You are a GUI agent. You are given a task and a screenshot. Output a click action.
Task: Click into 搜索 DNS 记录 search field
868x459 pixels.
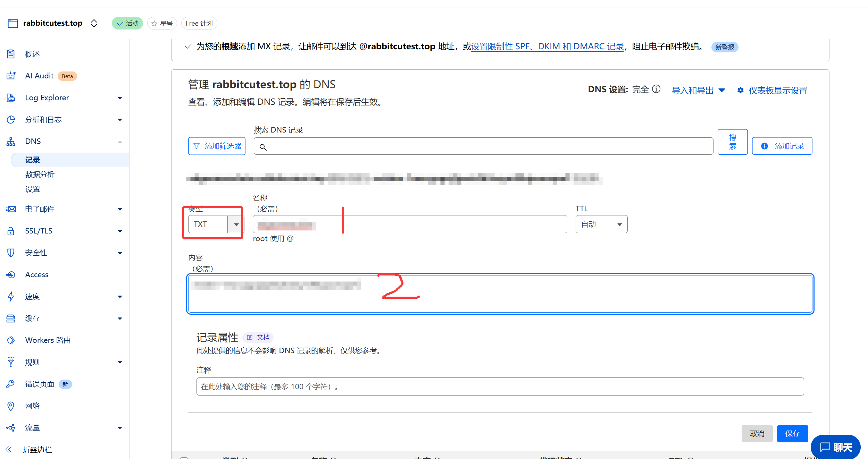(483, 146)
